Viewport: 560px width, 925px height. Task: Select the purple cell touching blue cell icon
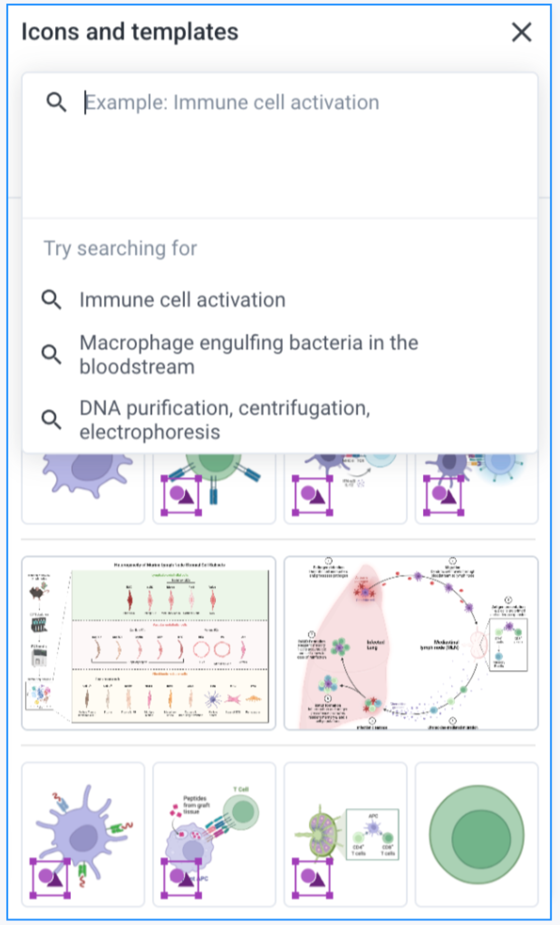pos(476,488)
